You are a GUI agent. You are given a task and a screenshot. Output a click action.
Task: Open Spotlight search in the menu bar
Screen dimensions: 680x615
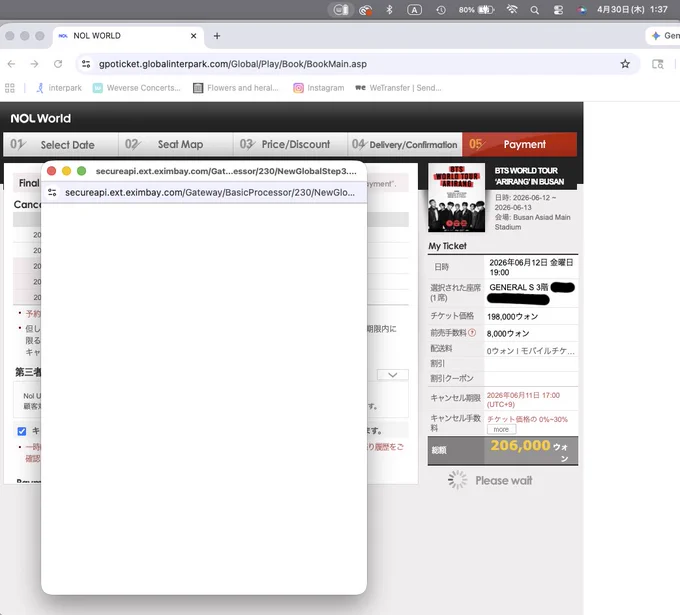(x=534, y=10)
